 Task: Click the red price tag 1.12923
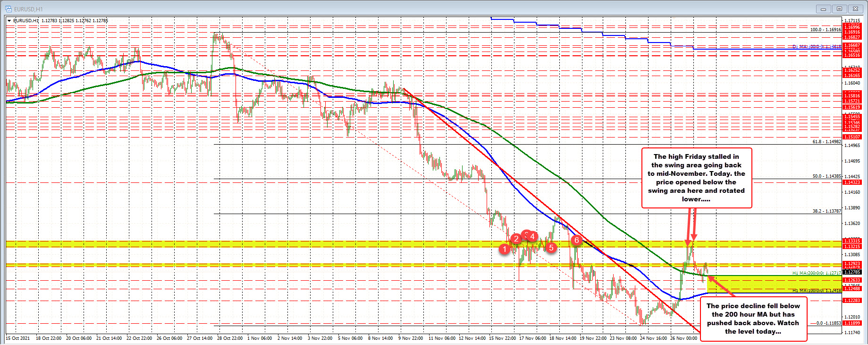[x=852, y=264]
